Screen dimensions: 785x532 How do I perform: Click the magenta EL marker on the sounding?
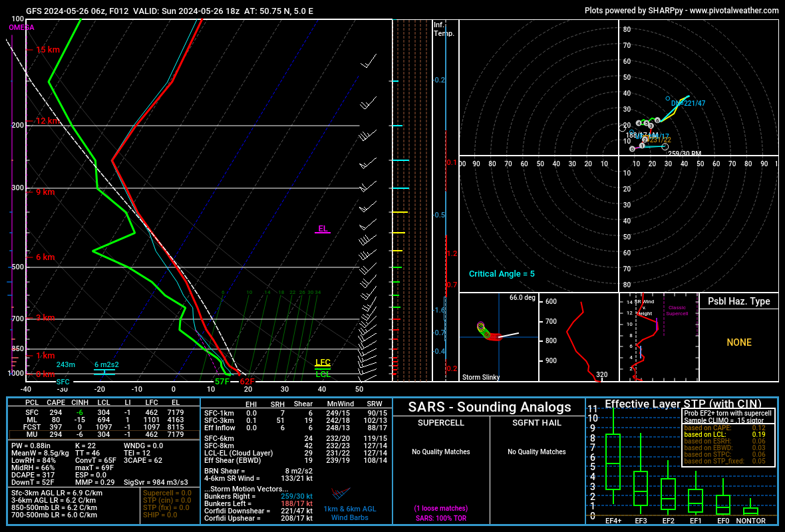[x=323, y=229]
